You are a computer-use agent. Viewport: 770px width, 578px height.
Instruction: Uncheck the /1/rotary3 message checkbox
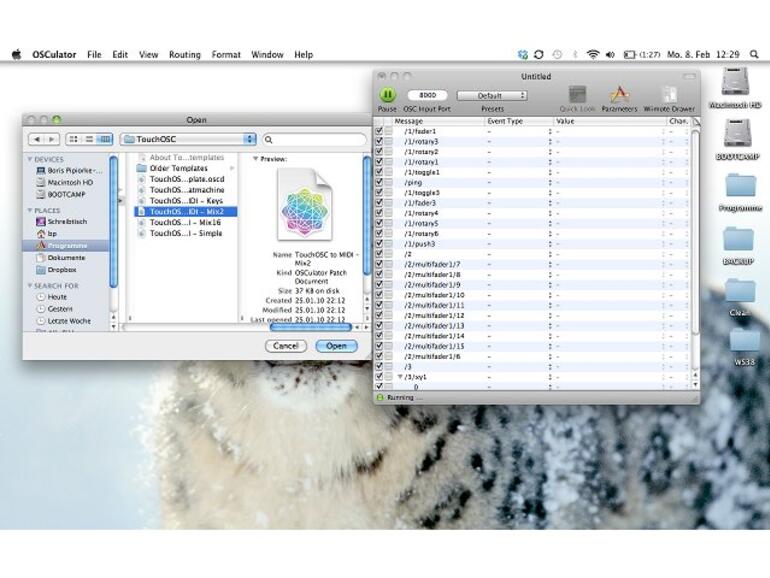click(x=379, y=141)
